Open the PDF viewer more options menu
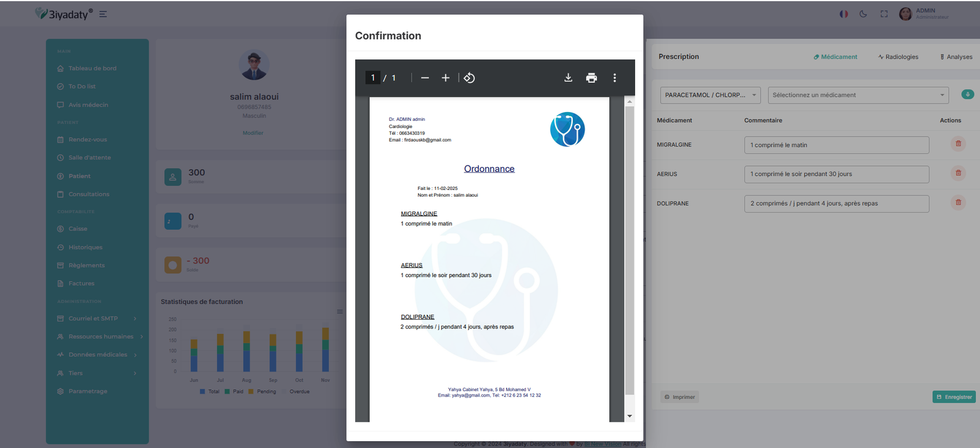The width and height of the screenshot is (980, 448). 614,78
